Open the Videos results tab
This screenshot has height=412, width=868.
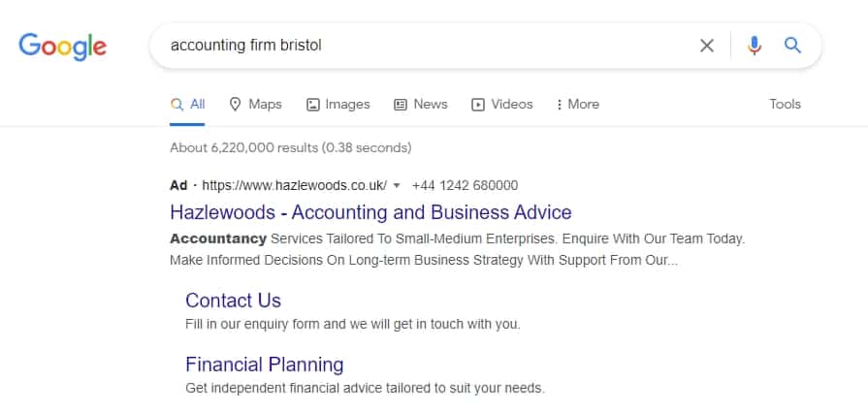pyautogui.click(x=511, y=105)
